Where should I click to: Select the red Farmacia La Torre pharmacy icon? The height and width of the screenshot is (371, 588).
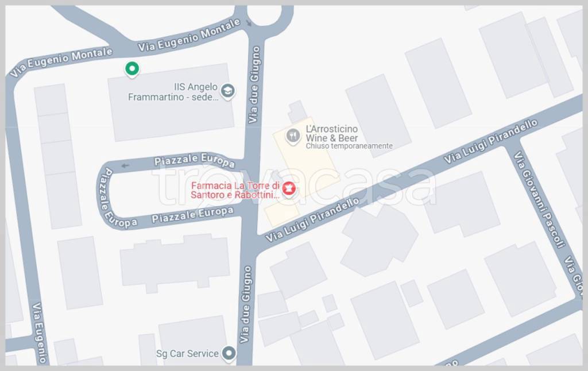tap(288, 189)
